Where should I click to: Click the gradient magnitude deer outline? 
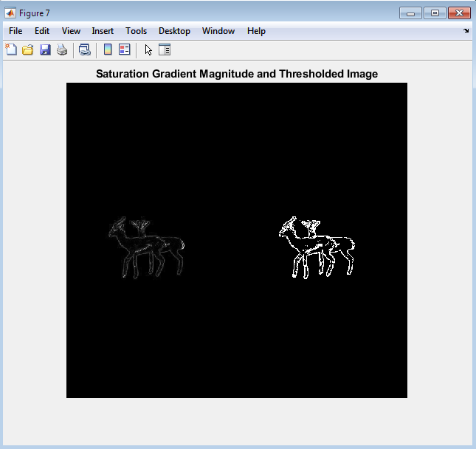[x=145, y=247]
